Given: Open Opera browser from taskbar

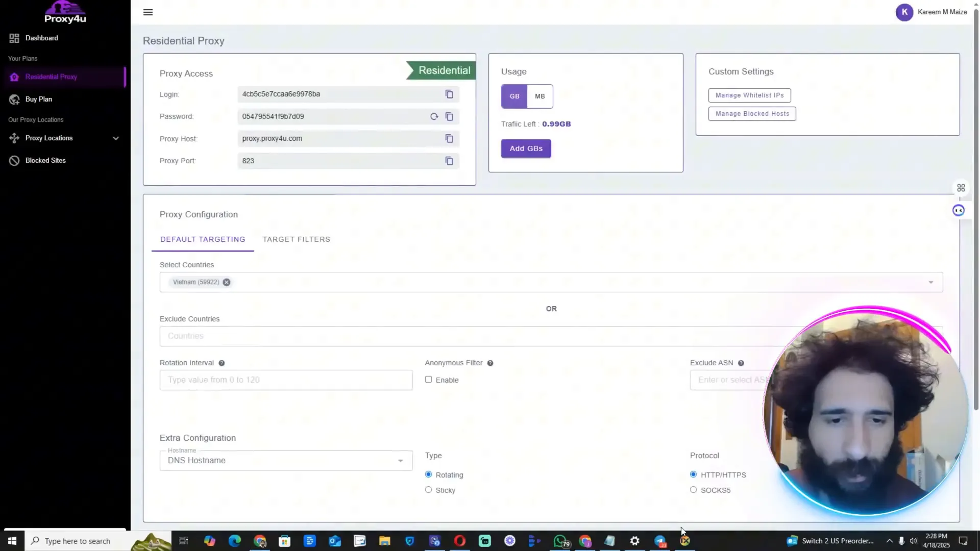Looking at the screenshot, I should 459,541.
